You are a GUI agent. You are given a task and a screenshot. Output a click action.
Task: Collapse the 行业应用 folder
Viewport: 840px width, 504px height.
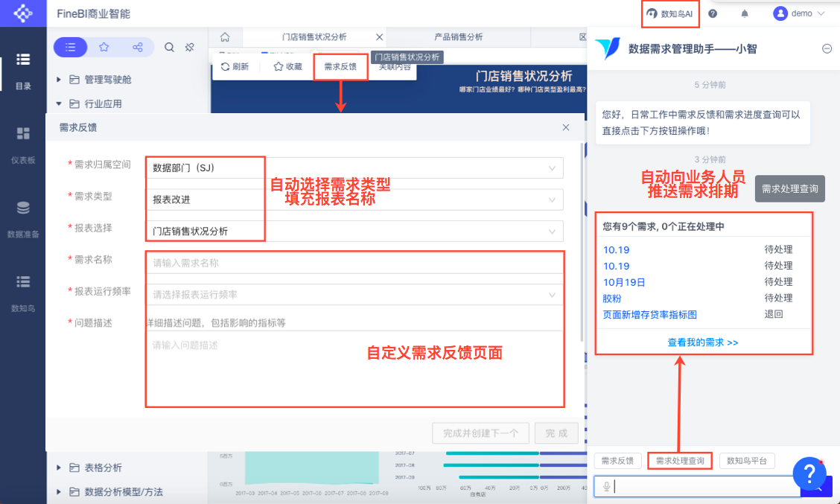tap(59, 103)
